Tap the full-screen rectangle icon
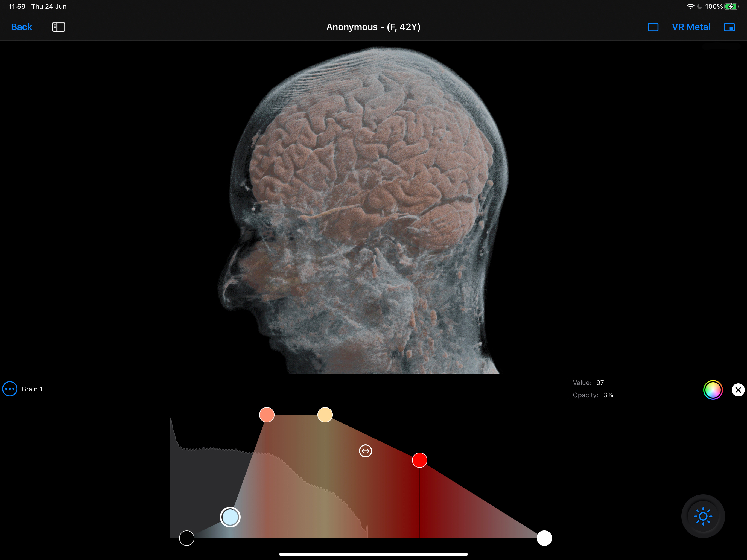Screen dimensions: 747x560 [x=653, y=27]
